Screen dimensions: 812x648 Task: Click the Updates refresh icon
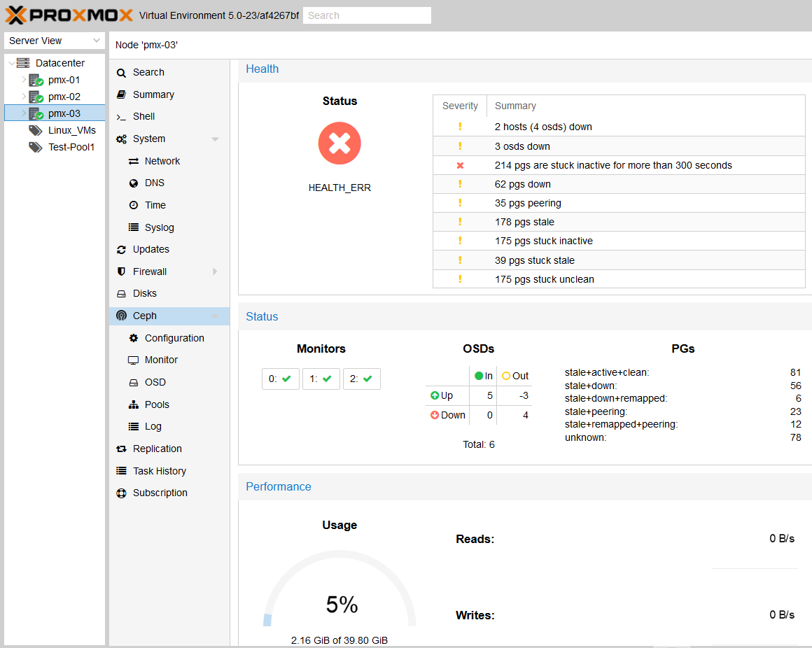pos(121,249)
